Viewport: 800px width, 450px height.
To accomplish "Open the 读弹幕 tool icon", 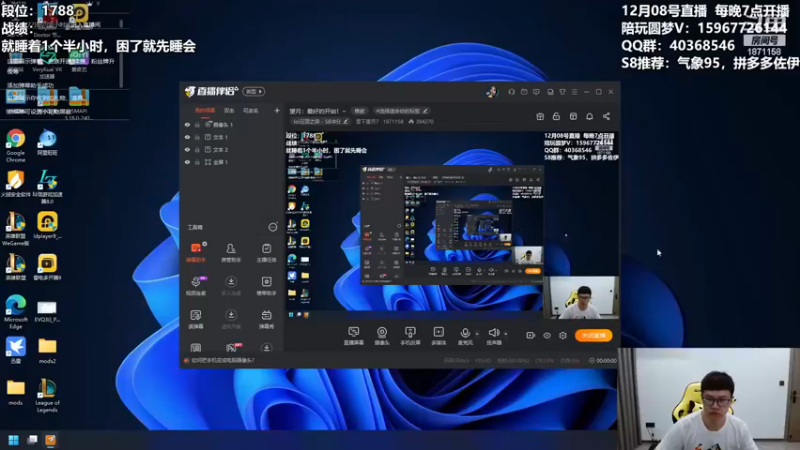I will point(195,319).
